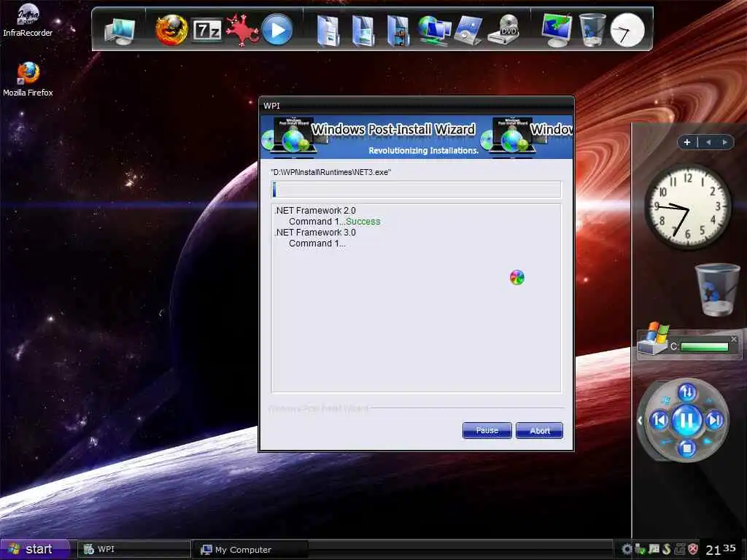Image resolution: width=747 pixels, height=560 pixels.
Task: Click the NET3.exe file path text
Action: pos(330,172)
